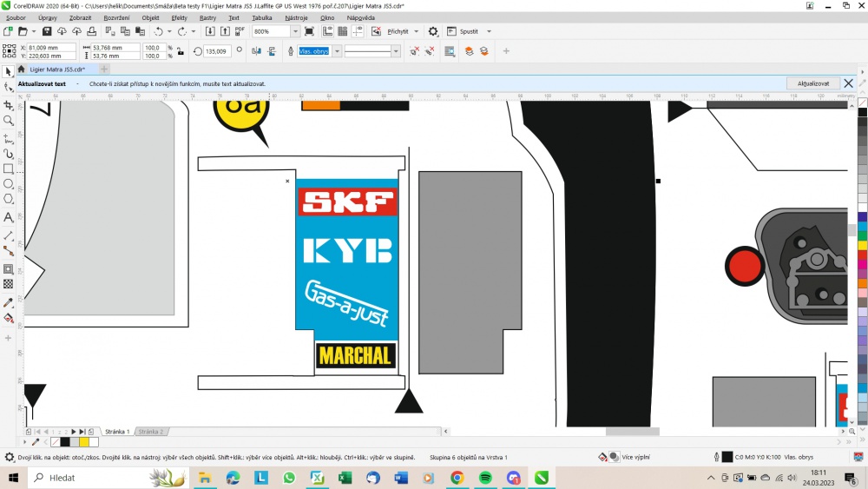Select the Stránka 1 page tab

(117, 432)
